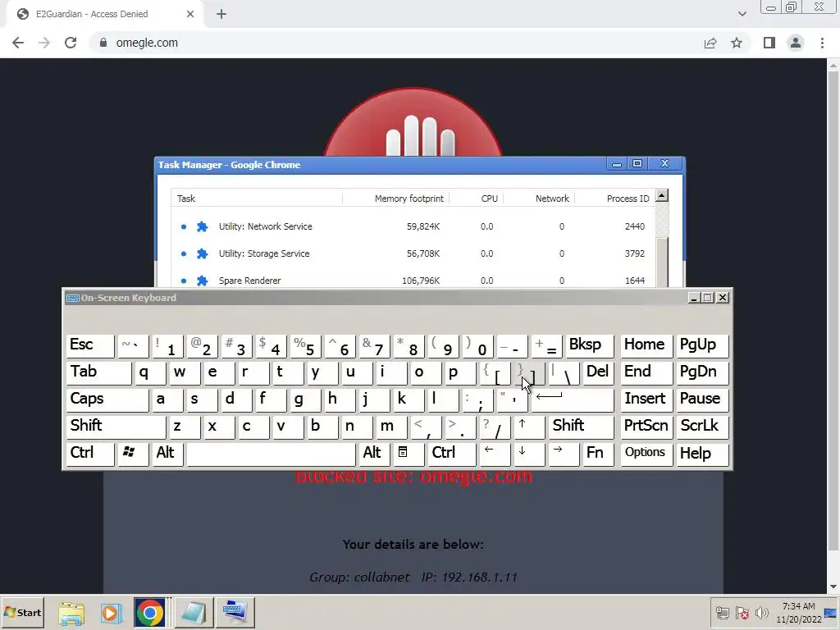Open On-Screen Keyboard Help
The width and height of the screenshot is (840, 630).
pos(702,454)
